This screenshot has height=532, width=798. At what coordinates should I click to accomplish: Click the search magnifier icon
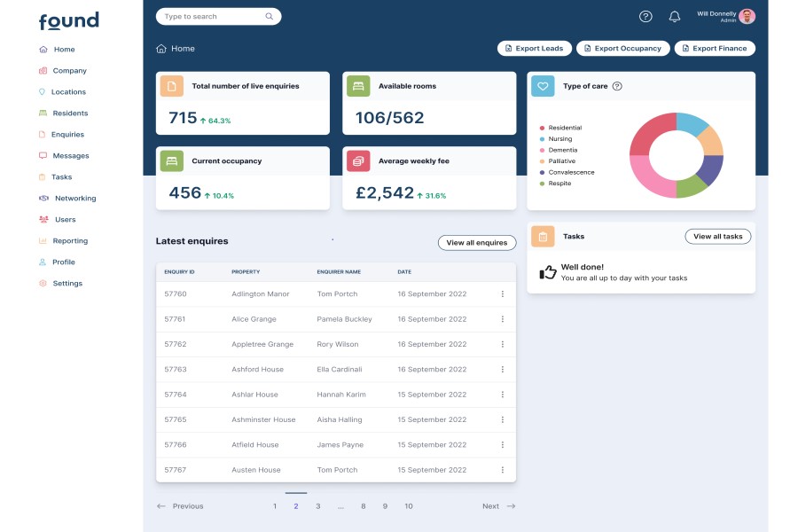coord(269,16)
